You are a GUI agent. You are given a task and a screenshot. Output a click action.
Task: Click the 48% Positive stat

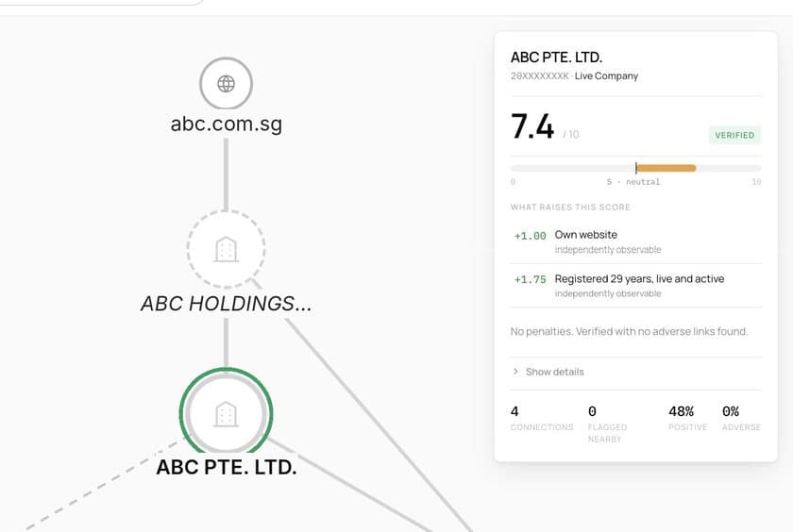coord(688,418)
